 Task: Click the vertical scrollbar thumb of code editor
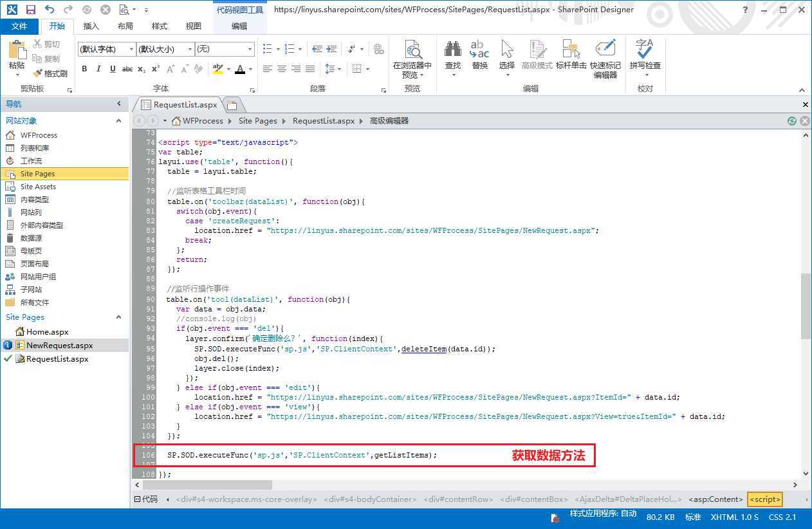(805, 306)
